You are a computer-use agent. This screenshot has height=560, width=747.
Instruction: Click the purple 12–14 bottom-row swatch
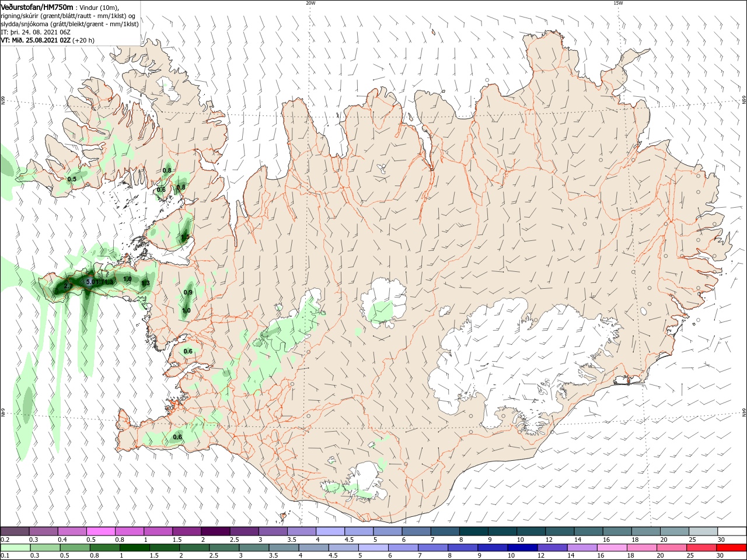(x=552, y=548)
